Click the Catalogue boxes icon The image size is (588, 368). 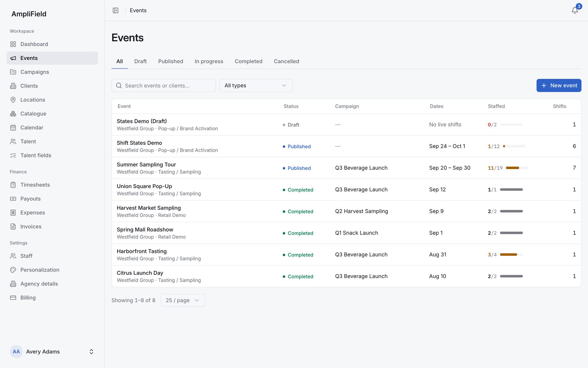pyautogui.click(x=13, y=114)
